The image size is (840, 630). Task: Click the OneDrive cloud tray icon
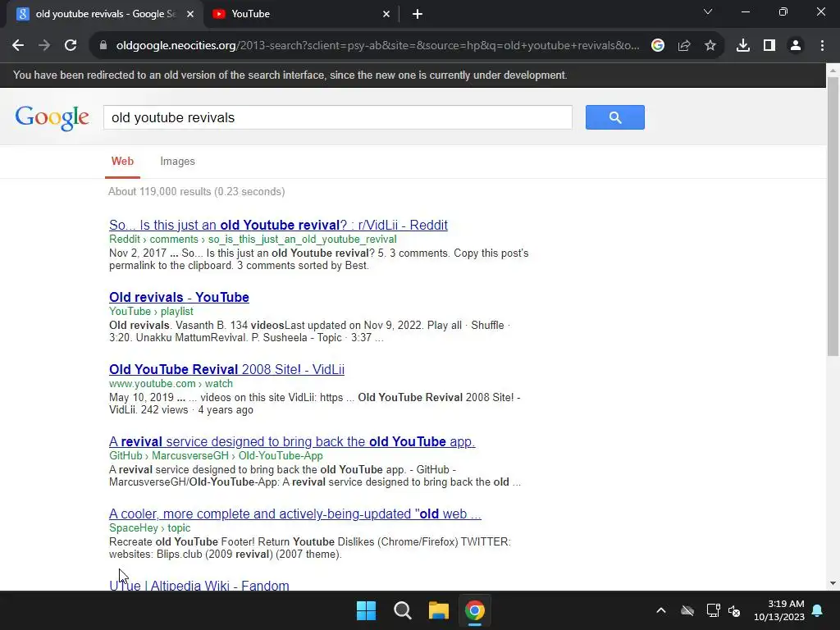click(x=687, y=610)
